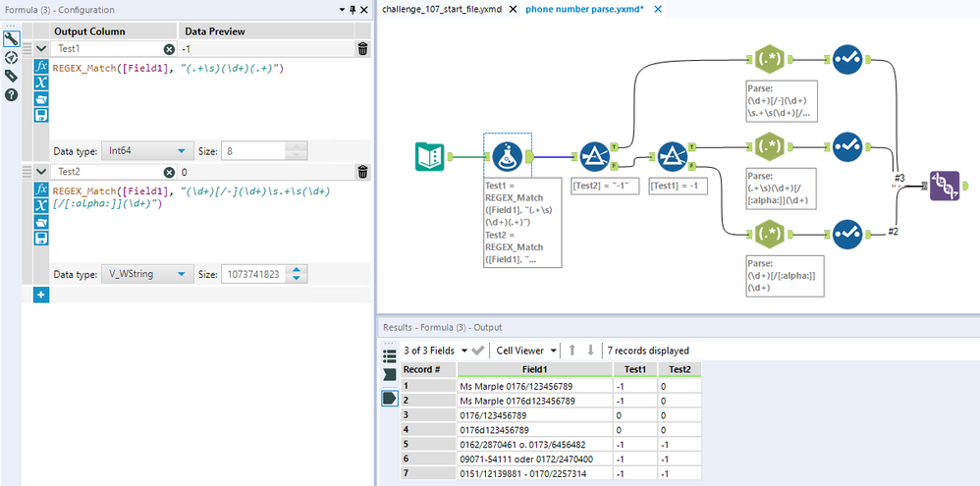Close the challenge_107_start_file.yxmd tab
Image resolution: width=980 pixels, height=486 pixels.
click(x=513, y=10)
